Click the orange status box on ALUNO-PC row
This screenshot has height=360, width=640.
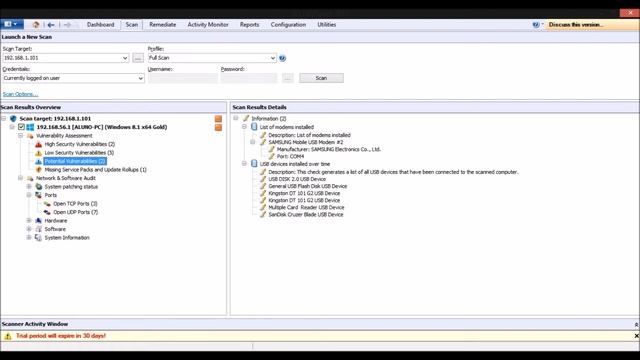pyautogui.click(x=218, y=127)
